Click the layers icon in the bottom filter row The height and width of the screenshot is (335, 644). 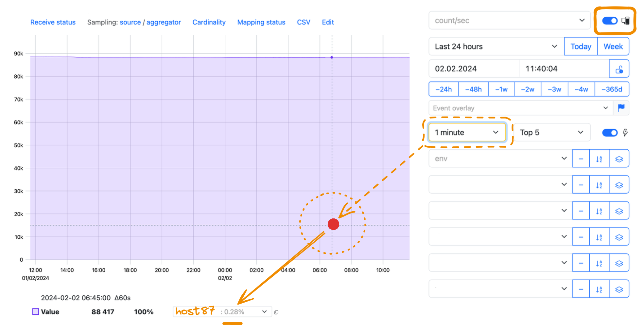point(619,289)
